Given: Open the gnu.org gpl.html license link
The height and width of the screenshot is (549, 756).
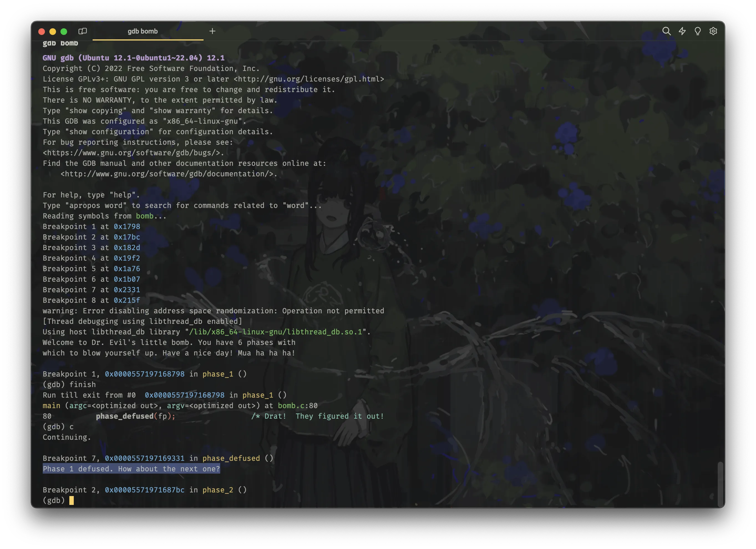Looking at the screenshot, I should pos(309,79).
